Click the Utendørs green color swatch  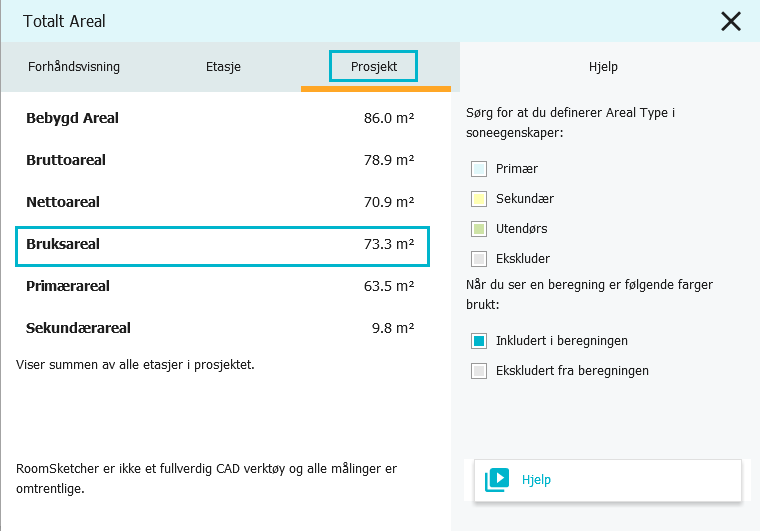pos(479,229)
